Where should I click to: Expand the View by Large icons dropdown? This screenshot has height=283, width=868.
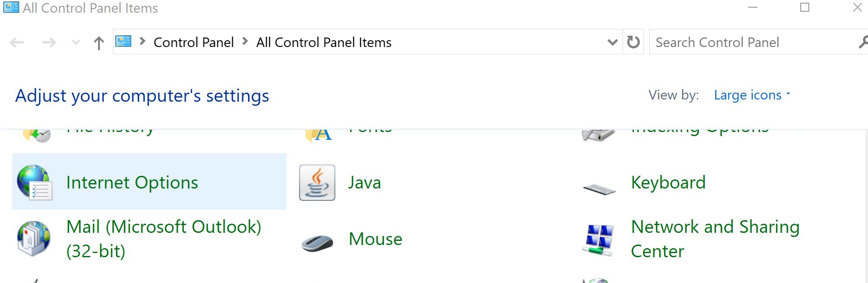(752, 95)
